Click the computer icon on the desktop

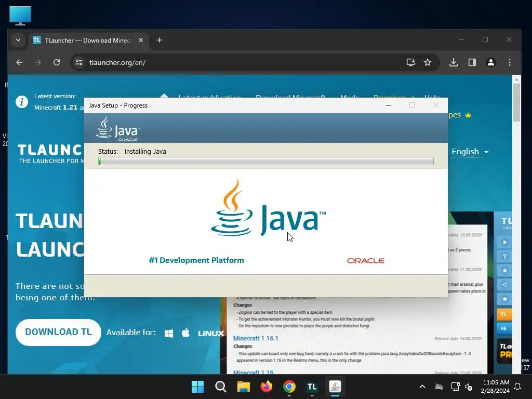pyautogui.click(x=20, y=16)
